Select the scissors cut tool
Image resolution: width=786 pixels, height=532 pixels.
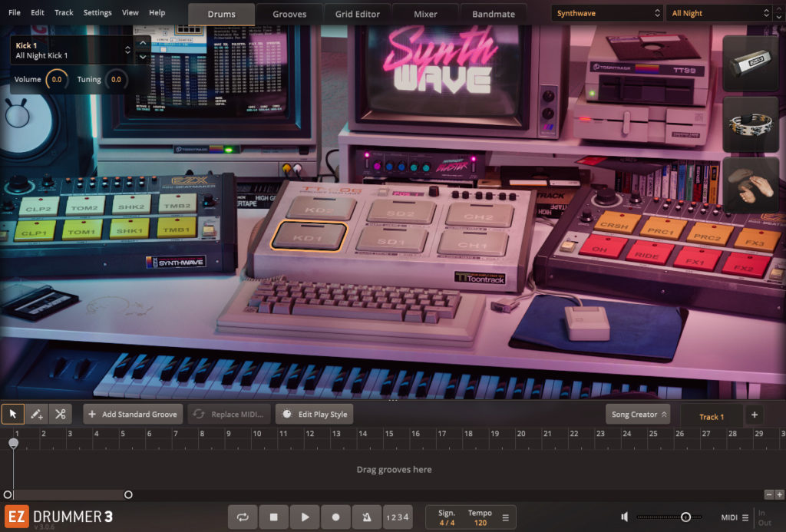click(x=60, y=415)
